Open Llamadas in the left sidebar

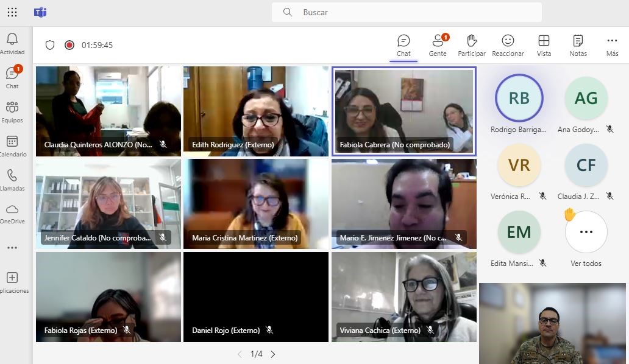[12, 180]
